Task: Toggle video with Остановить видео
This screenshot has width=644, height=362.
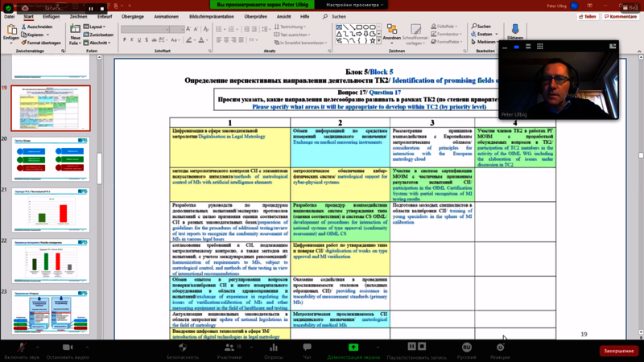Action: 67,348
